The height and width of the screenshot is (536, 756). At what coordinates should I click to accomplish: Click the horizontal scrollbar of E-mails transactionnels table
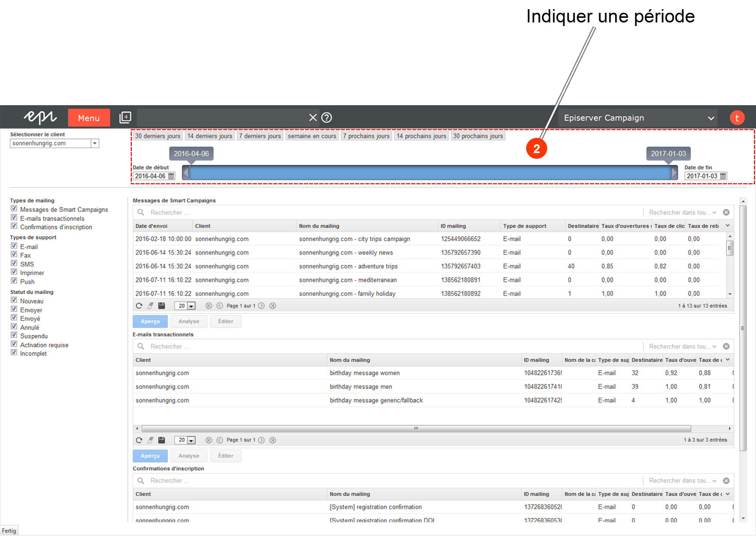(416, 429)
